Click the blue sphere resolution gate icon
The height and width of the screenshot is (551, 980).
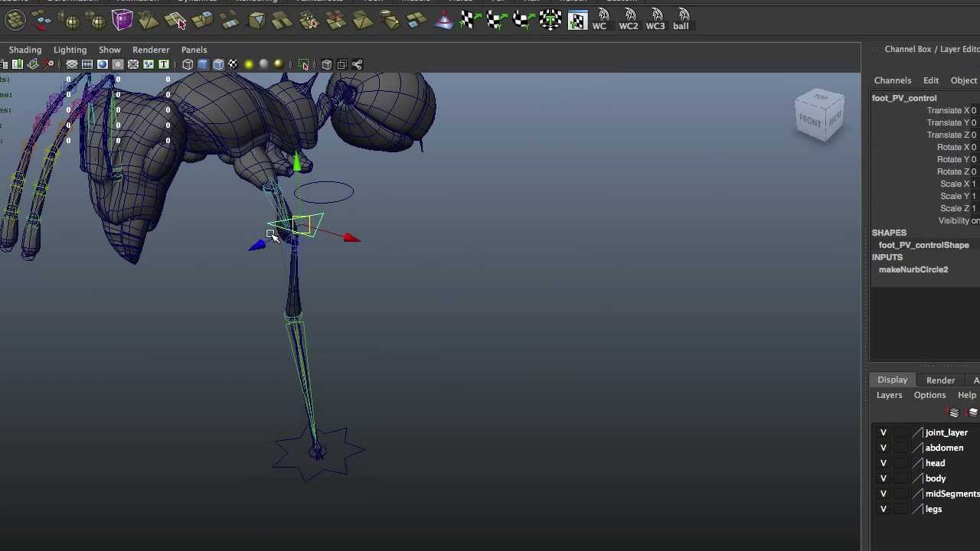pos(103,64)
